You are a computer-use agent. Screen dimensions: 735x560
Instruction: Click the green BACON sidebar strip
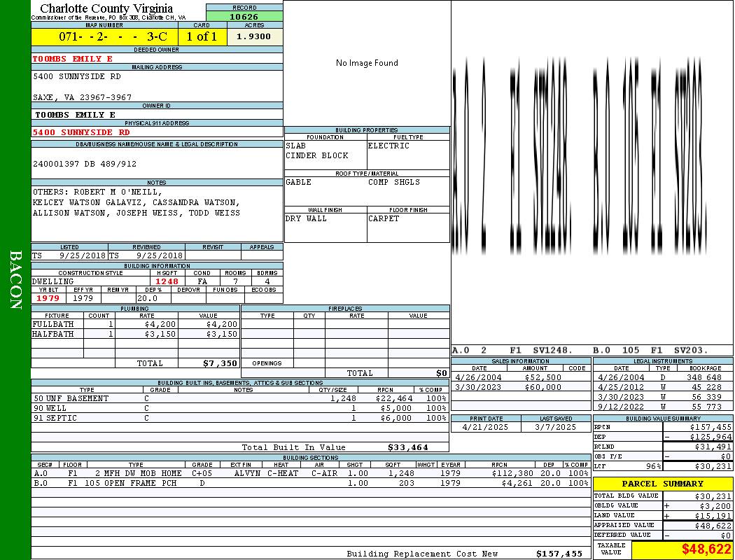(15, 280)
